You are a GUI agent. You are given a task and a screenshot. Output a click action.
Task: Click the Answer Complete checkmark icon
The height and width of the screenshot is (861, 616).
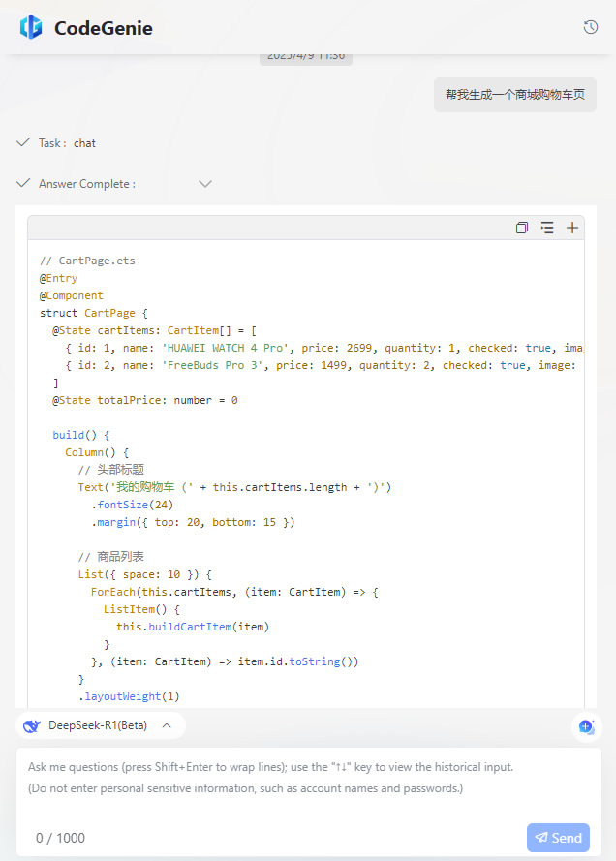click(x=23, y=183)
